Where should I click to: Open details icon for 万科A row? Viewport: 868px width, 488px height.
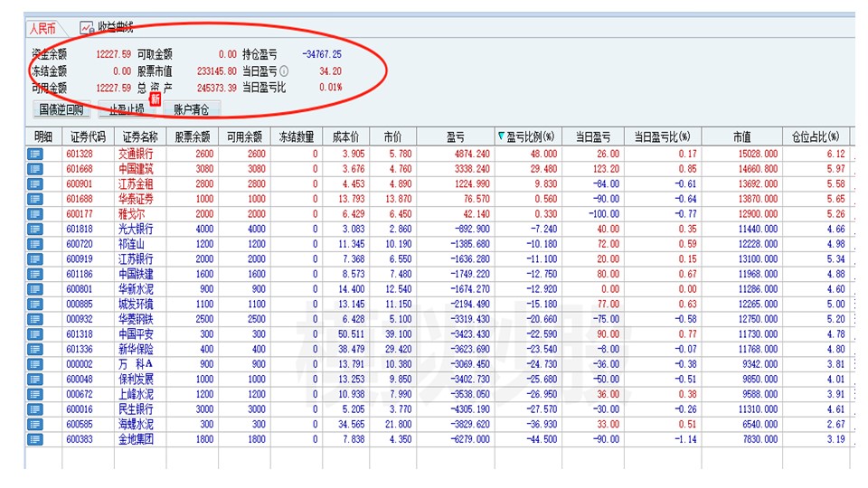35,364
